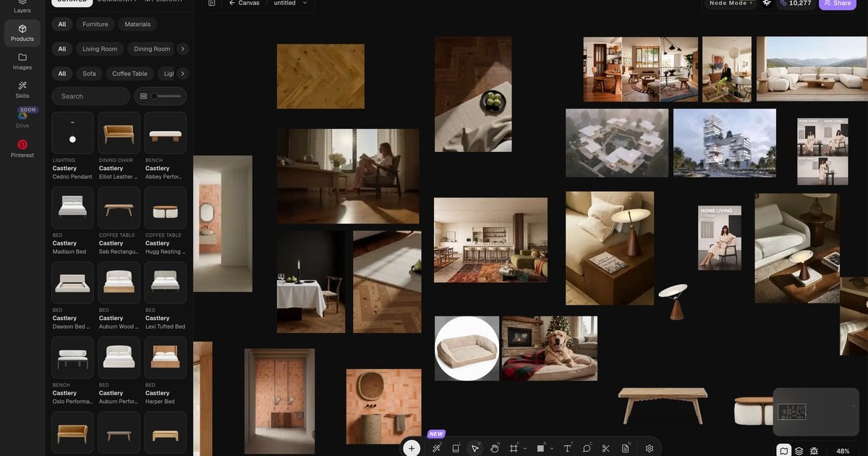Open the shape tool options dropdown
Viewport: 868px width, 456px height.
(551, 449)
